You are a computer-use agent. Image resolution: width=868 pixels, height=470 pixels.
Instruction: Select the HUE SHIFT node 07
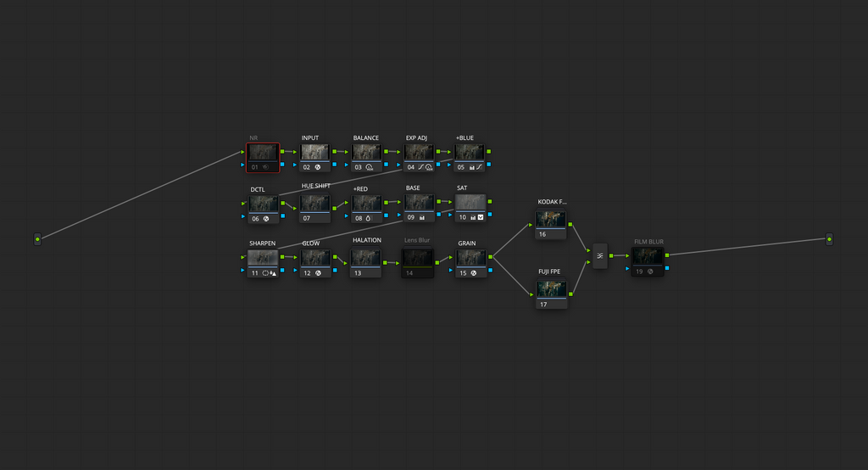(x=315, y=208)
